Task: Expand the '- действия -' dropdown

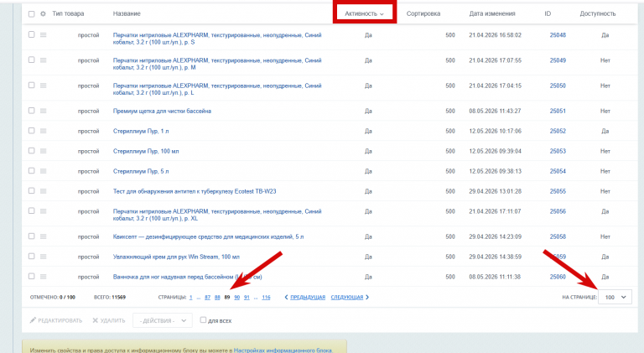Action: point(162,320)
